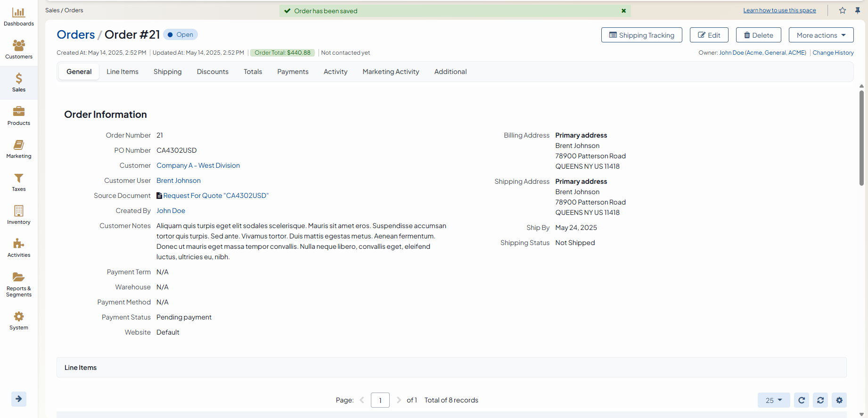Open the Customers sidebar section

click(x=19, y=46)
